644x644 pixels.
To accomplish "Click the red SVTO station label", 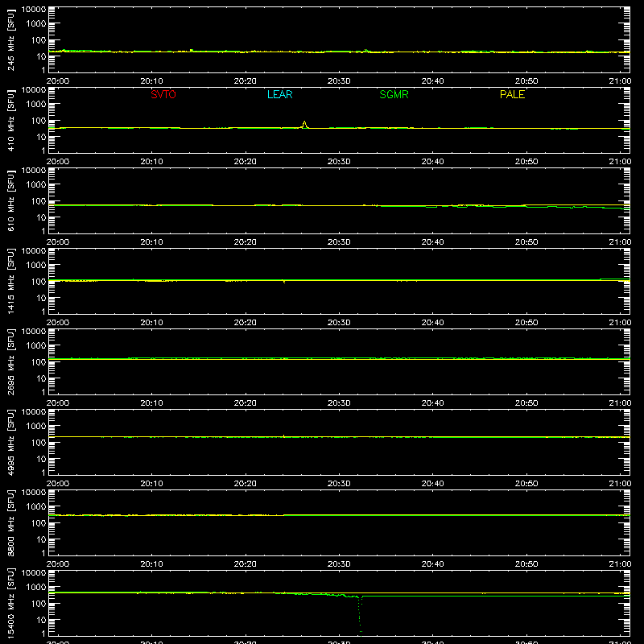I will pos(163,94).
